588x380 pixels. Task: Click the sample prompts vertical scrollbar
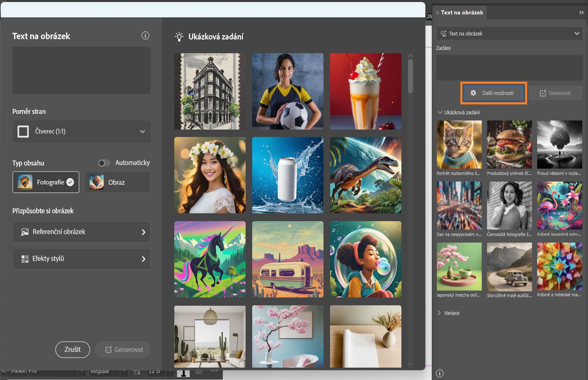click(x=410, y=76)
